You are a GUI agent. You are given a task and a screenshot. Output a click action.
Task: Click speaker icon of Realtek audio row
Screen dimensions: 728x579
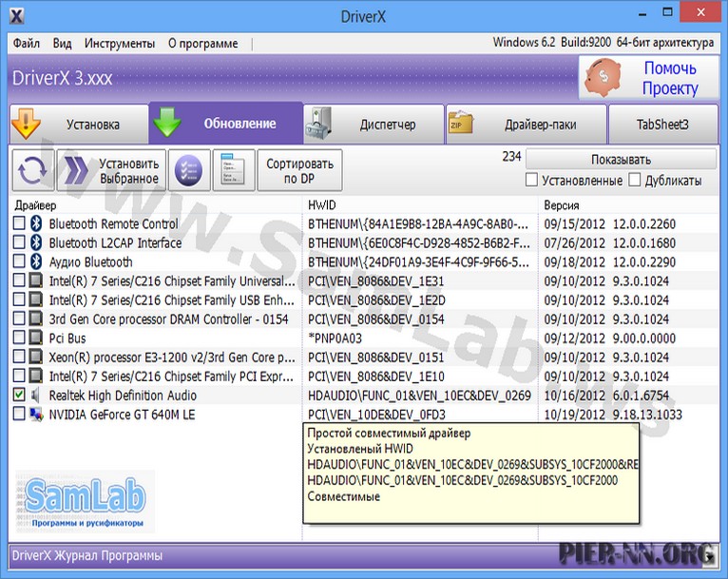[x=35, y=396]
